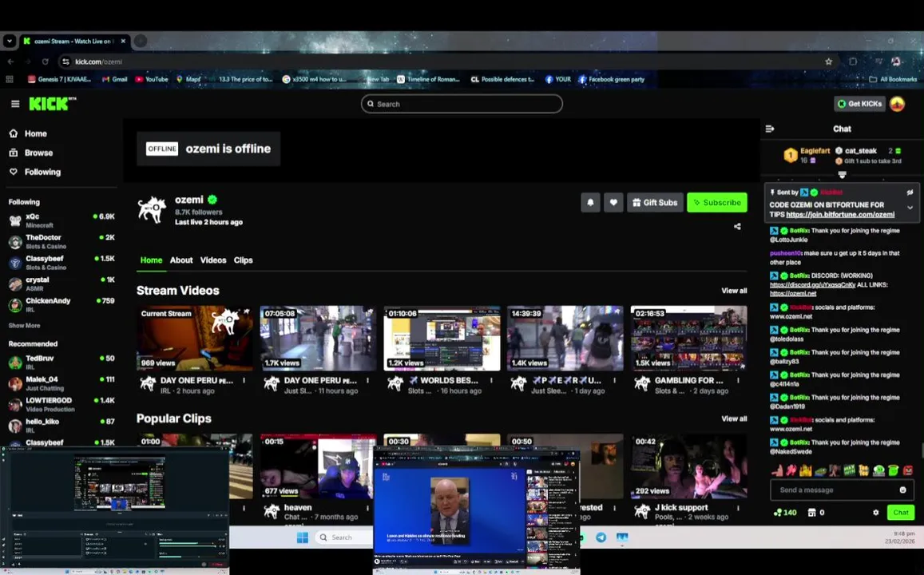Image resolution: width=924 pixels, height=575 pixels.
Task: Expand the pinned message chevron
Action: [x=910, y=208]
